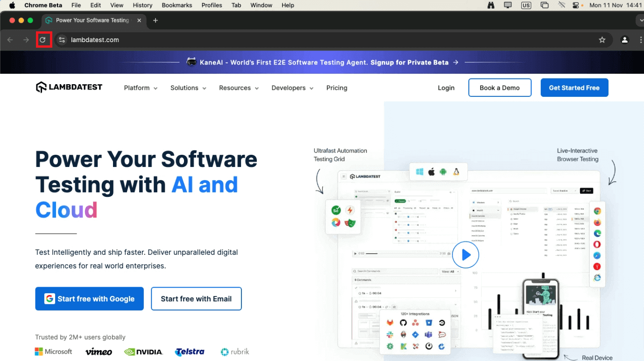Open the Apple menu
644x361 pixels.
12,5
